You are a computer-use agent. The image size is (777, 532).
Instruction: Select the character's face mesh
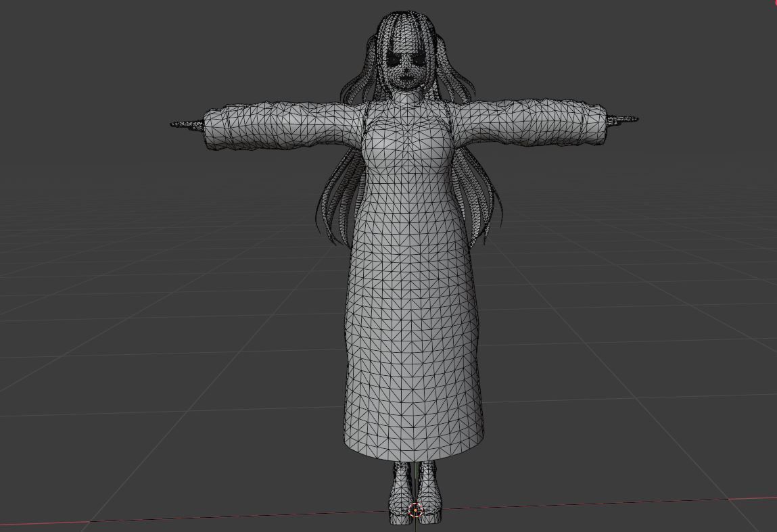(405, 68)
